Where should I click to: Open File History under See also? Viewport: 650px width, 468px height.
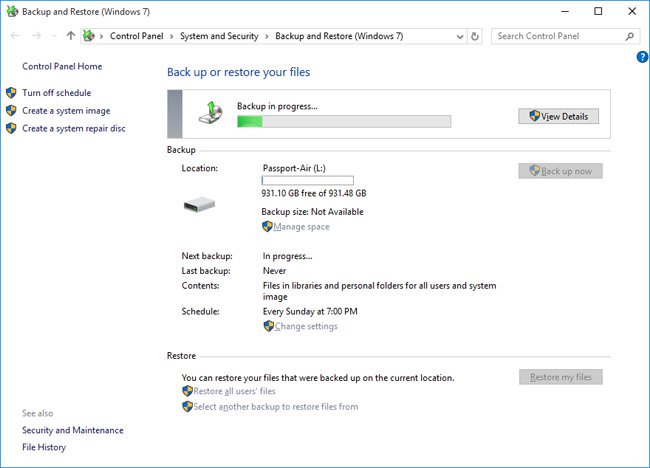[x=44, y=447]
